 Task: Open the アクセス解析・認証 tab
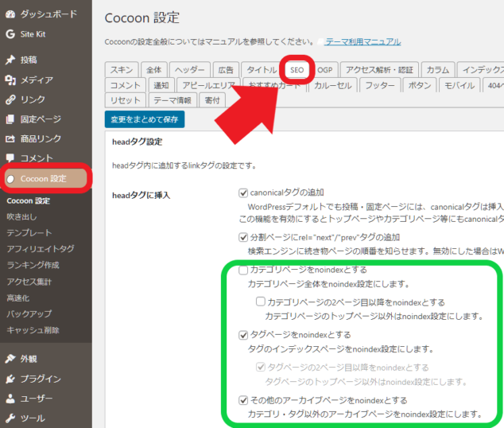[379, 70]
